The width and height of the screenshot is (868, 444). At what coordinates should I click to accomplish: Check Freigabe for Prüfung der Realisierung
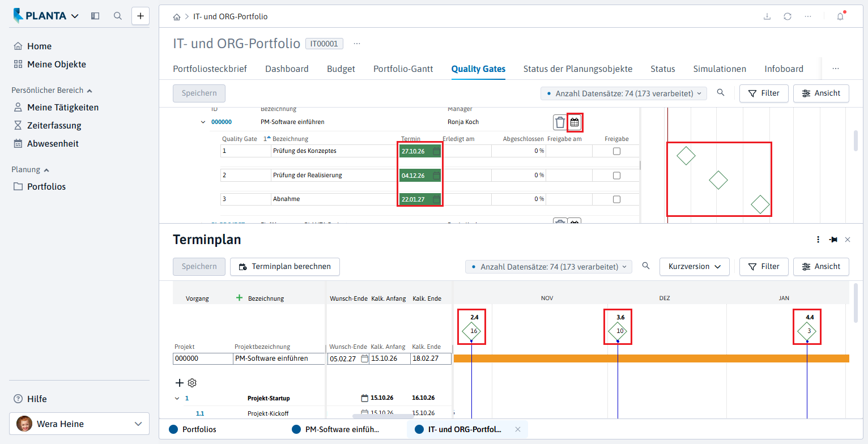point(616,176)
